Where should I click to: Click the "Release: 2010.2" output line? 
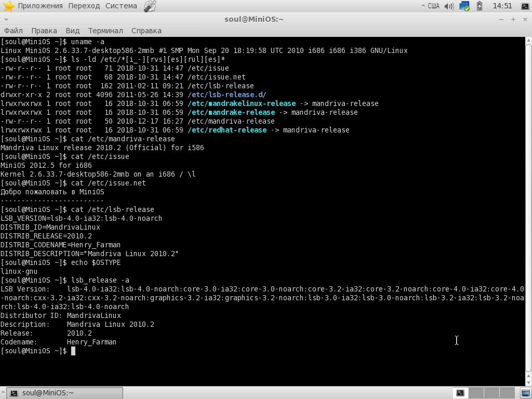pos(46,333)
